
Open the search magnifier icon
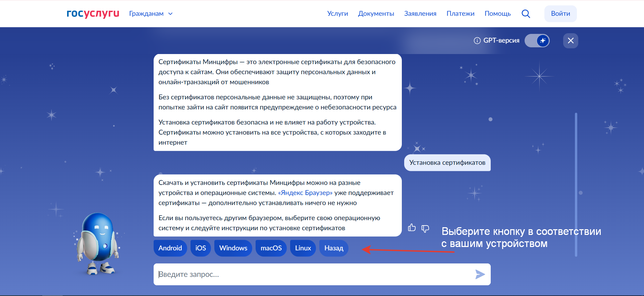click(x=526, y=14)
